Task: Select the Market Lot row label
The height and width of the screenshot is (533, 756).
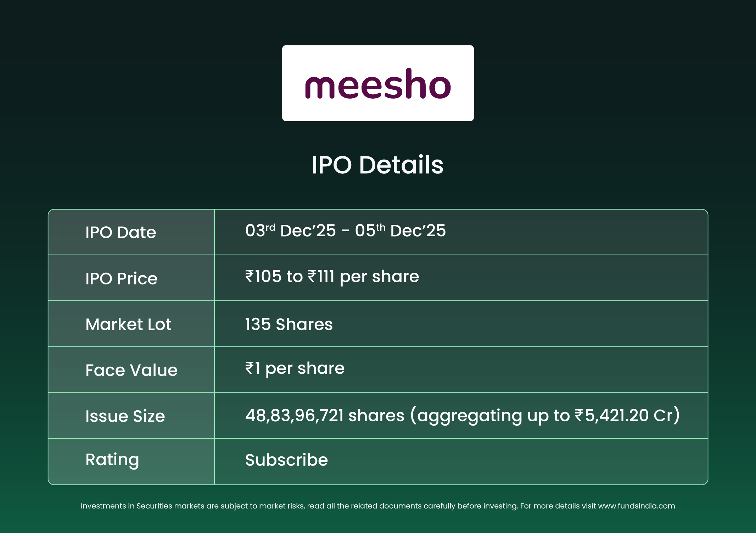Action: (x=128, y=324)
